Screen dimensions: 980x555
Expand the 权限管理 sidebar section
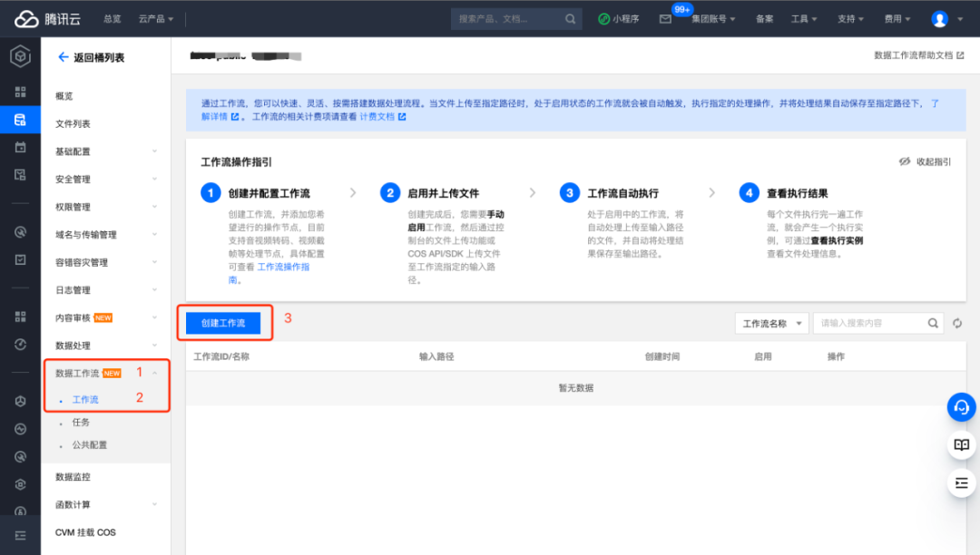click(105, 208)
